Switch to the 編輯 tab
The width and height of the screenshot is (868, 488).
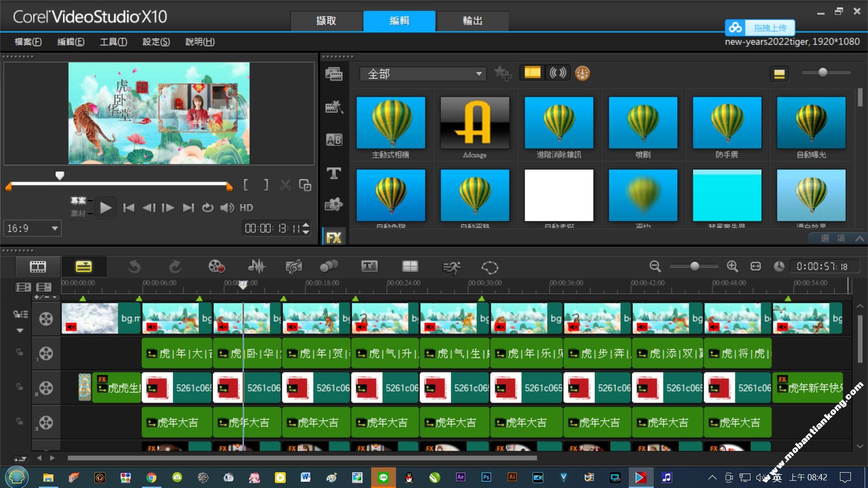click(x=400, y=21)
